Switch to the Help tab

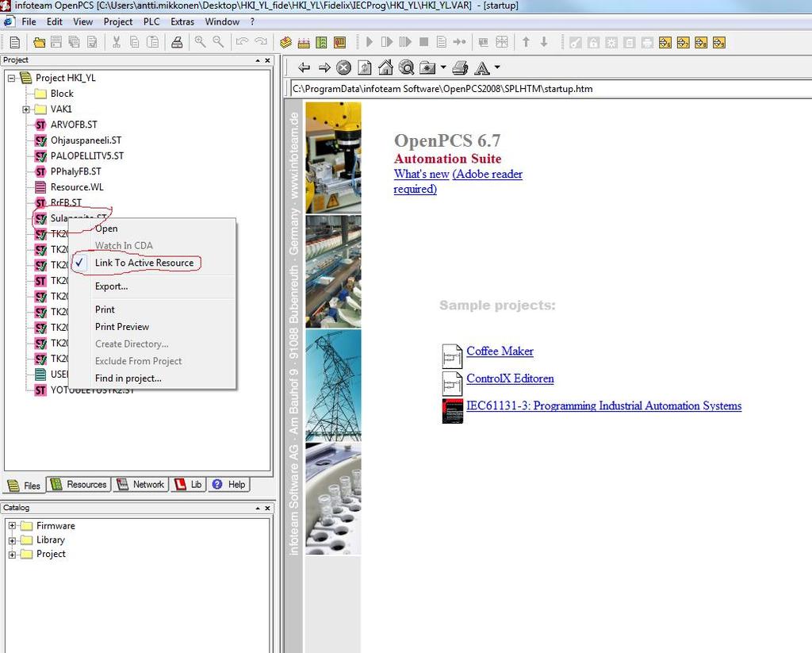point(229,485)
